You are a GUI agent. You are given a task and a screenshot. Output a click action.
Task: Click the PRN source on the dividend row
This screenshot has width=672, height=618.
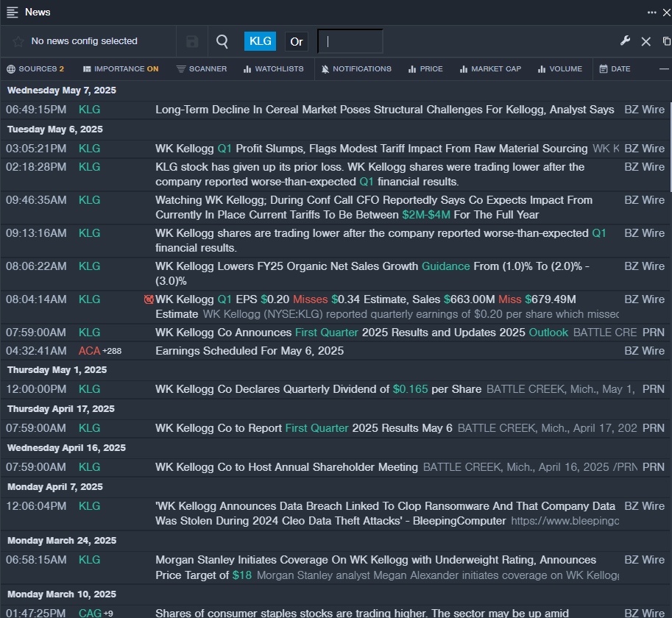point(654,389)
